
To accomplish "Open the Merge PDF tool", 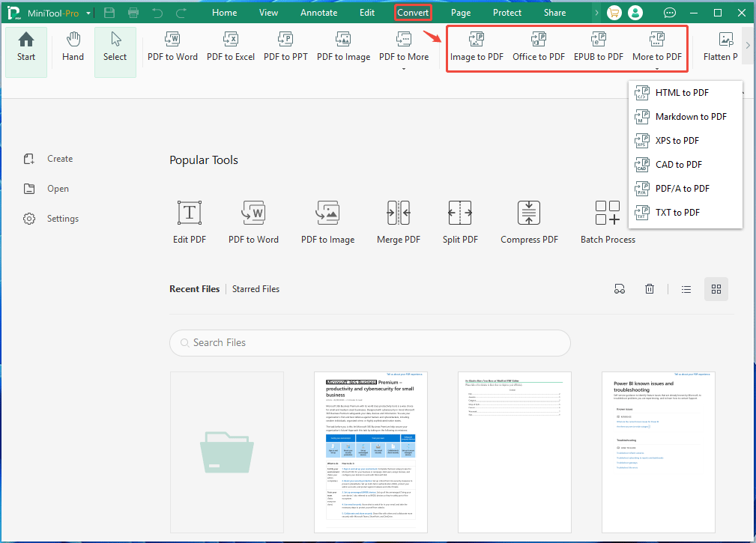I will (398, 219).
